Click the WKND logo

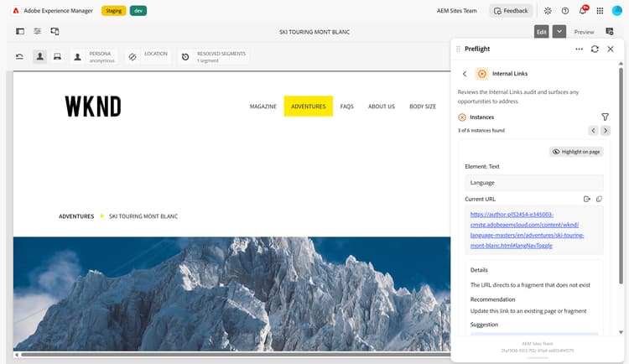pyautogui.click(x=93, y=107)
